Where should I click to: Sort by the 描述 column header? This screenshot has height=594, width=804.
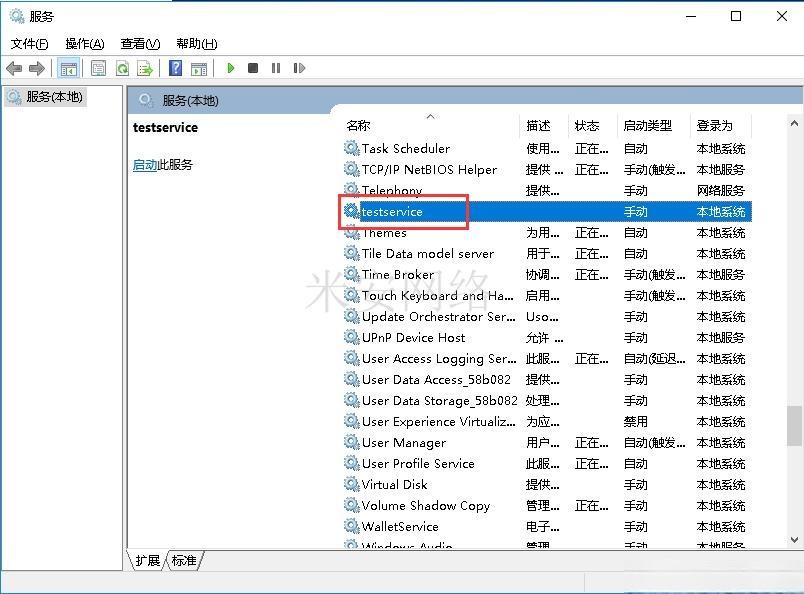[544, 126]
